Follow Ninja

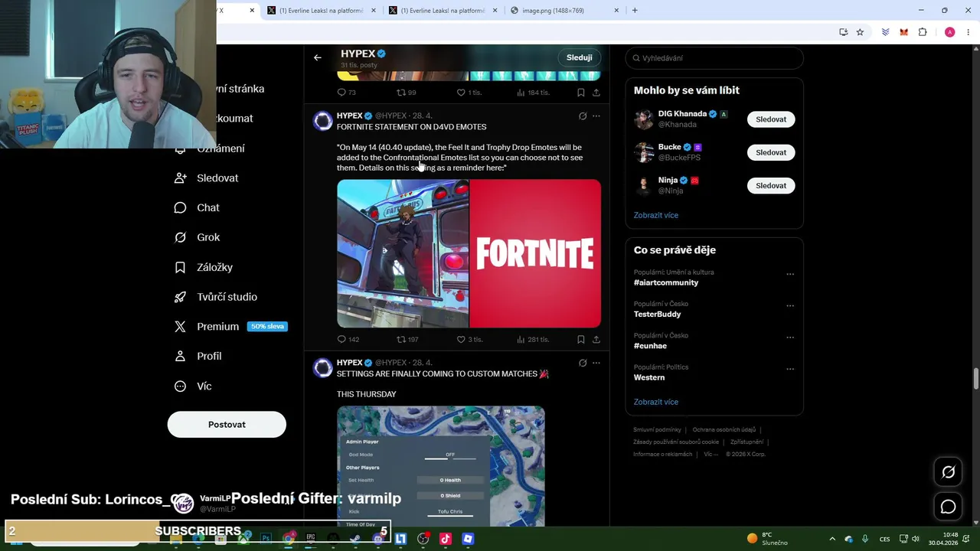[x=771, y=185]
